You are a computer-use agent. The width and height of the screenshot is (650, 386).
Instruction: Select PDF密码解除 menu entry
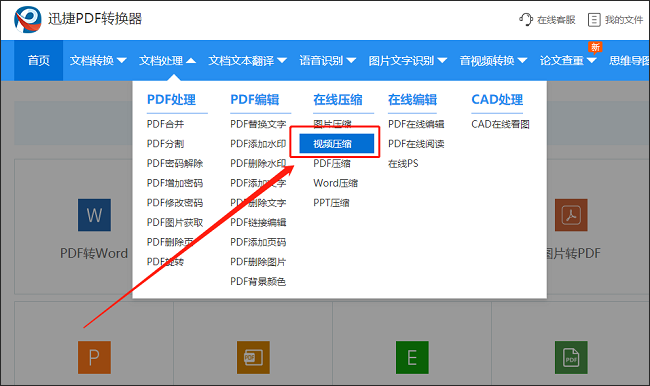175,163
